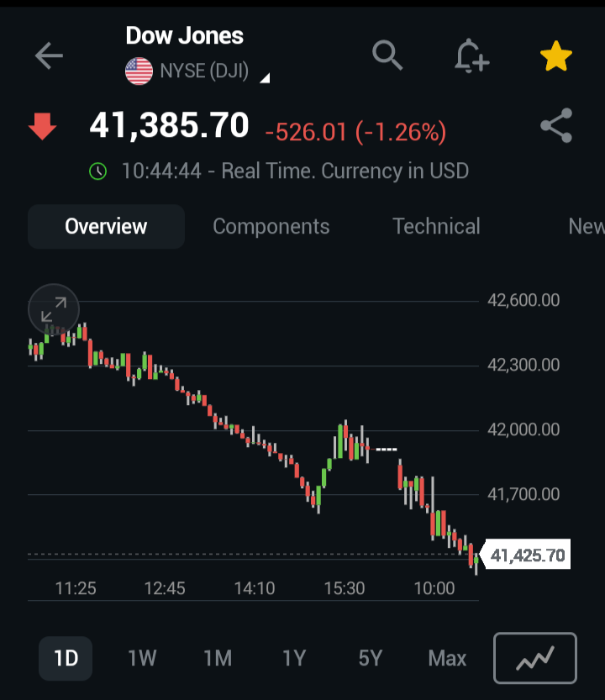This screenshot has height=700, width=605.
Task: Tap the 15:30 time axis label
Action: 345,588
